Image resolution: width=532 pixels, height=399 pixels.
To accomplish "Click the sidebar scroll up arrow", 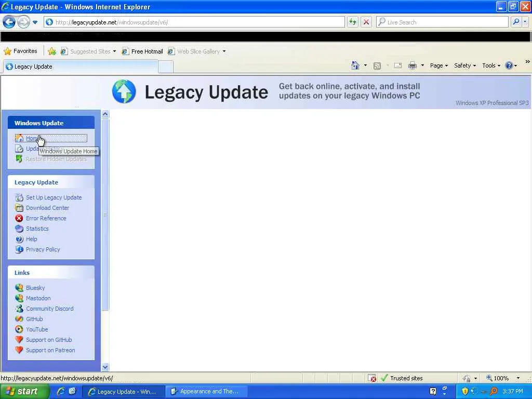I will tap(105, 114).
